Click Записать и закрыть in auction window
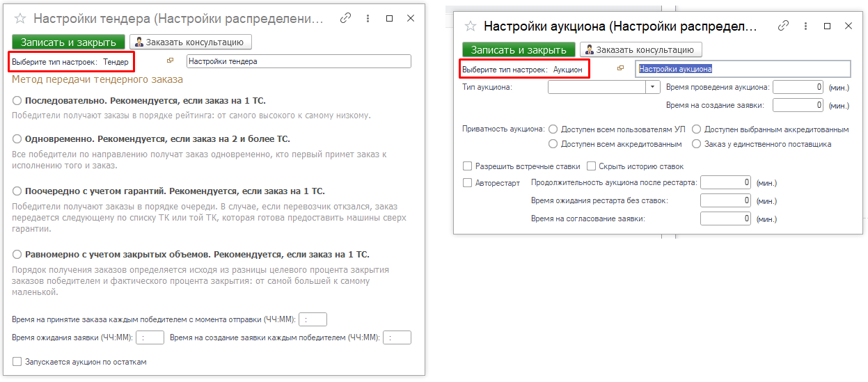The width and height of the screenshot is (868, 382). click(519, 49)
